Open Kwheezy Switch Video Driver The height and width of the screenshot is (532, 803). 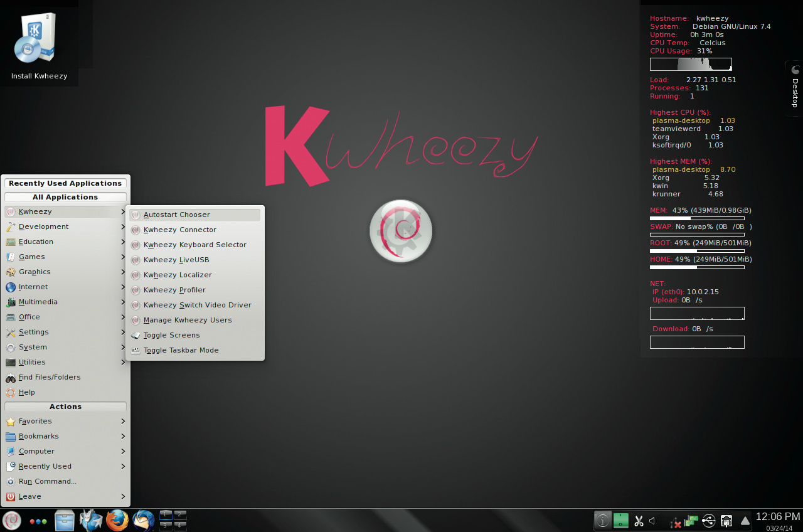tap(195, 305)
